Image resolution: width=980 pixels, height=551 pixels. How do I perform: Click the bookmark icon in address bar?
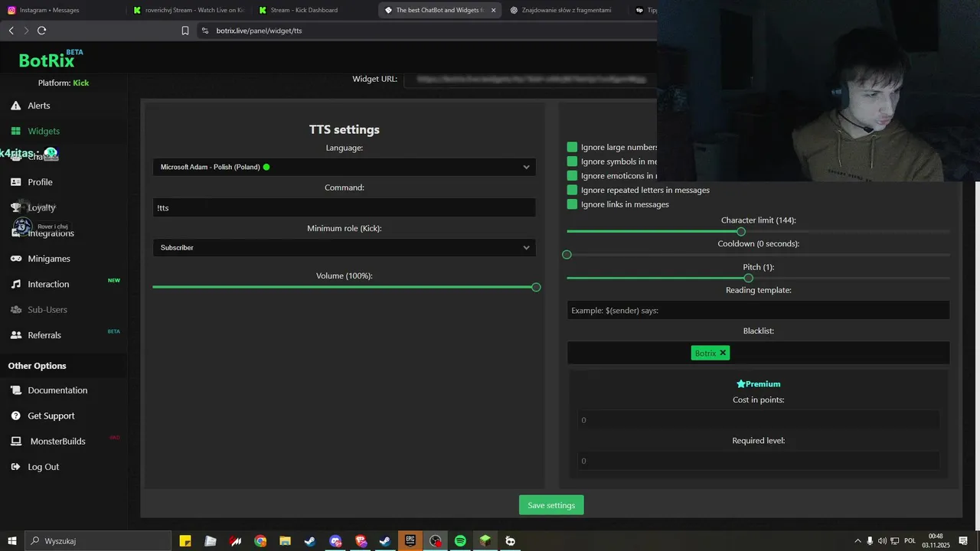(x=185, y=31)
